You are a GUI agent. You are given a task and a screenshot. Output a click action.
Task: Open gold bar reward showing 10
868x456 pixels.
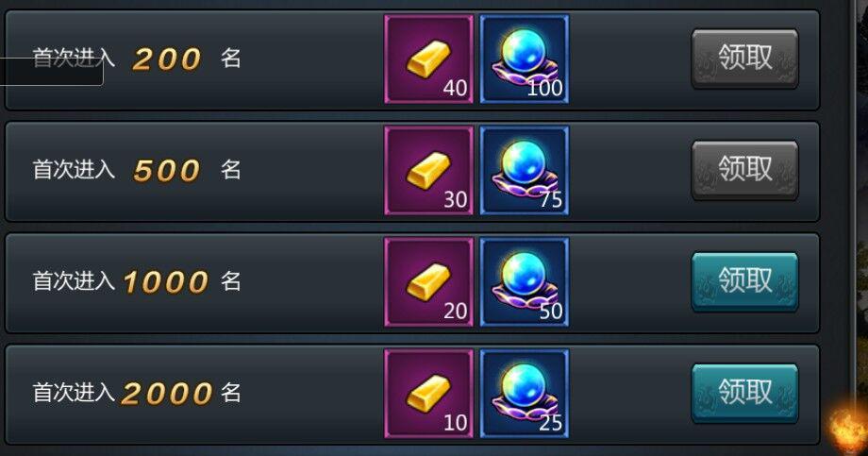(x=429, y=394)
